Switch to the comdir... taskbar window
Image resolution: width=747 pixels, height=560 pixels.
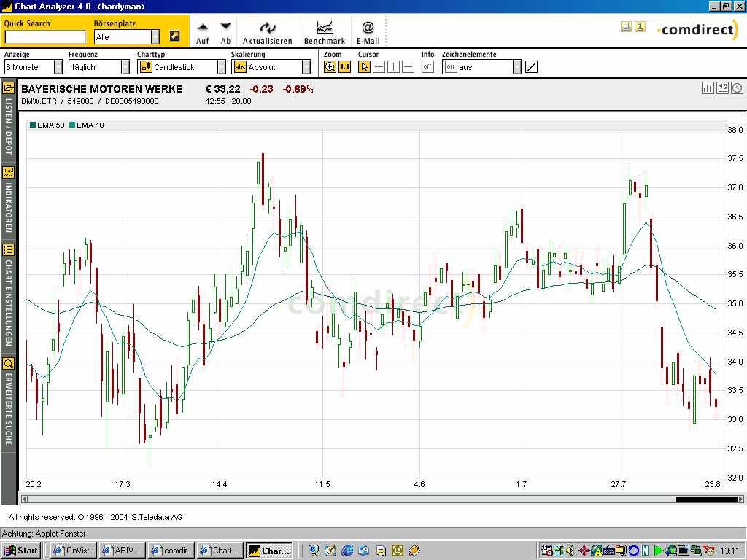pos(171,551)
